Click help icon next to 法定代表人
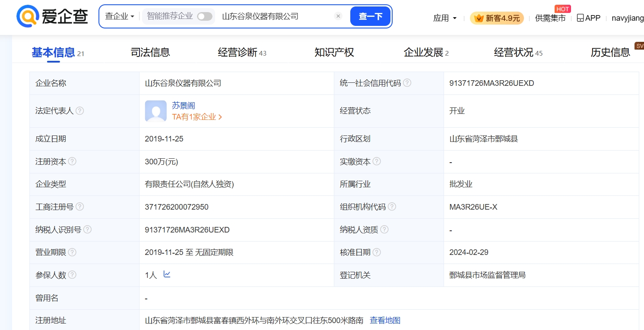 coord(79,111)
